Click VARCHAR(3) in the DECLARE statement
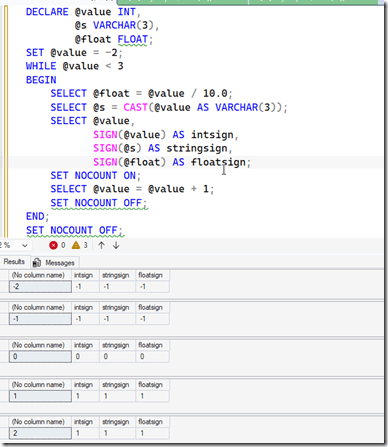Viewport: 388px width, 447px height. [x=123, y=25]
